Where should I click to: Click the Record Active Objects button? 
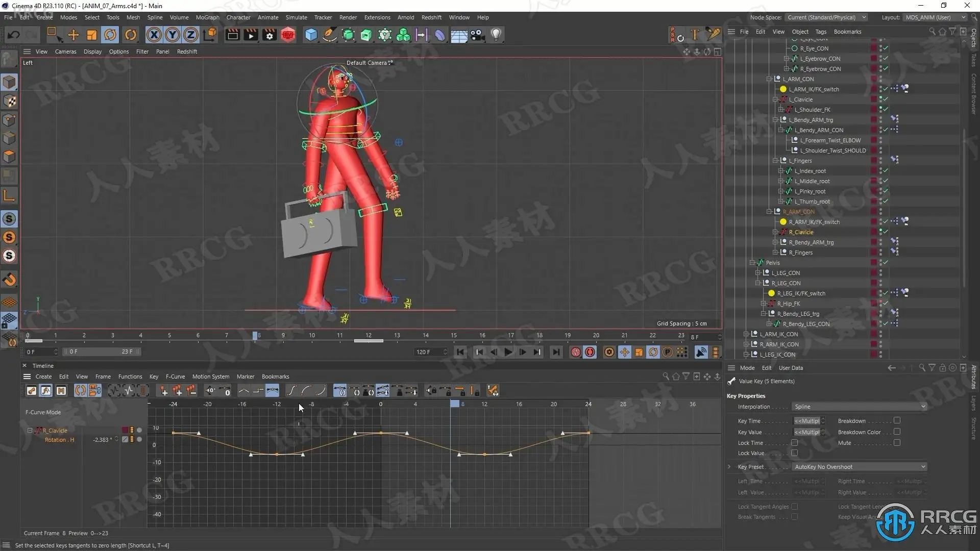[x=576, y=352]
